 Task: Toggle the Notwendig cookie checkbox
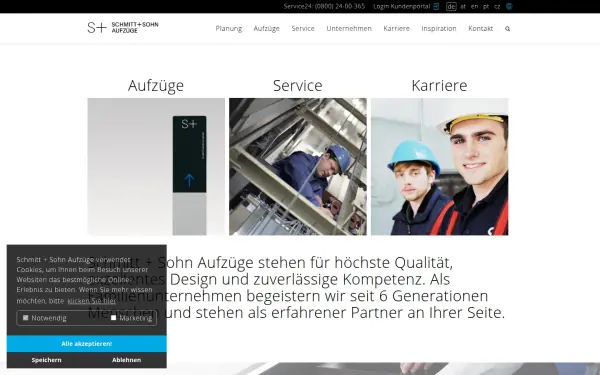point(26,318)
